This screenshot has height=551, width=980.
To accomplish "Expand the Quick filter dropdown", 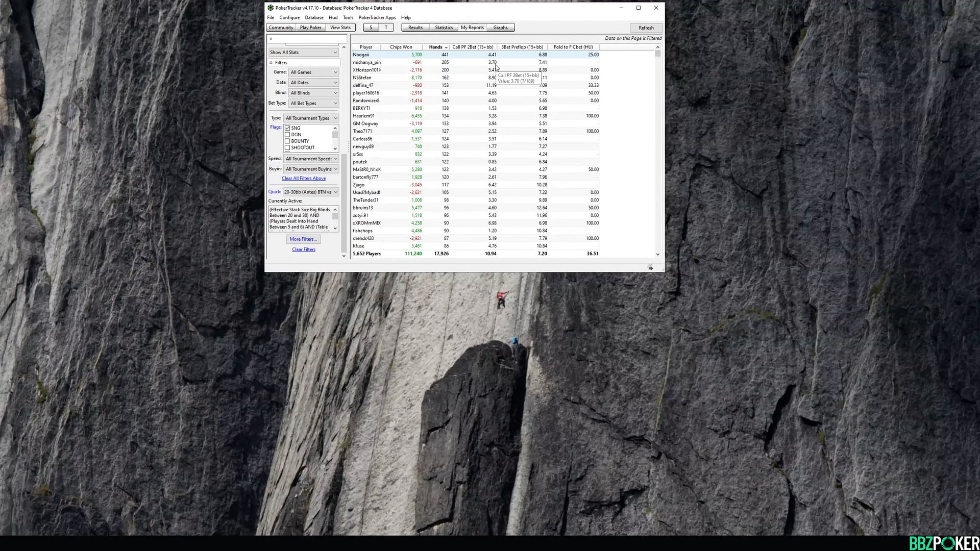I will point(311,192).
